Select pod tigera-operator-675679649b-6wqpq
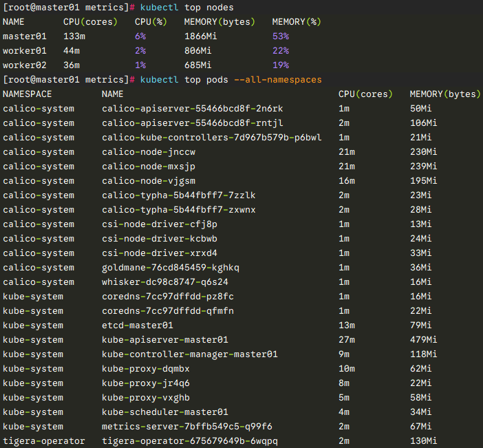The width and height of the screenshot is (483, 448). pyautogui.click(x=190, y=441)
